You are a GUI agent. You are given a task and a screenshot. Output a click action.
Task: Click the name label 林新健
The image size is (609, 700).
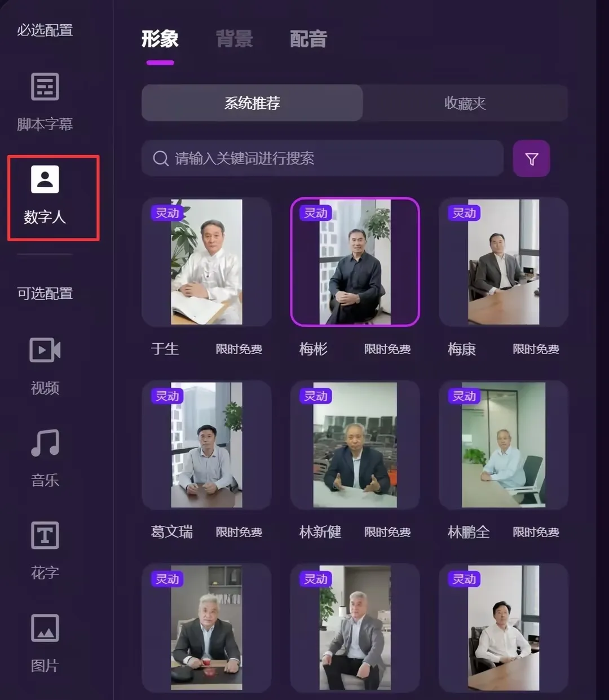(x=320, y=532)
